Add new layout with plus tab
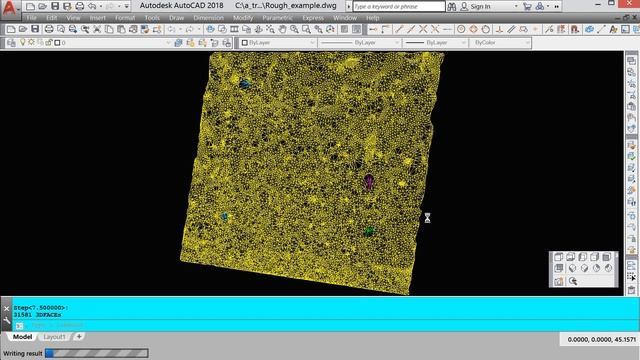 coord(79,337)
